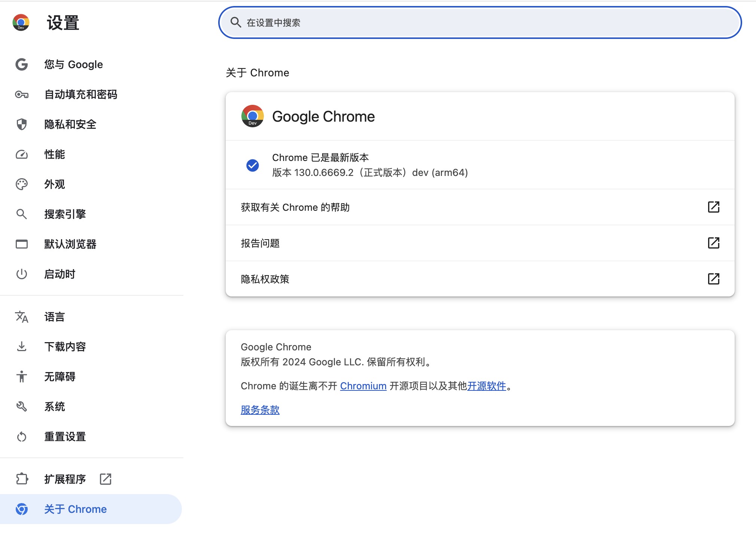The height and width of the screenshot is (554, 756).
Task: Open the 服务条款 link
Action: click(x=260, y=410)
